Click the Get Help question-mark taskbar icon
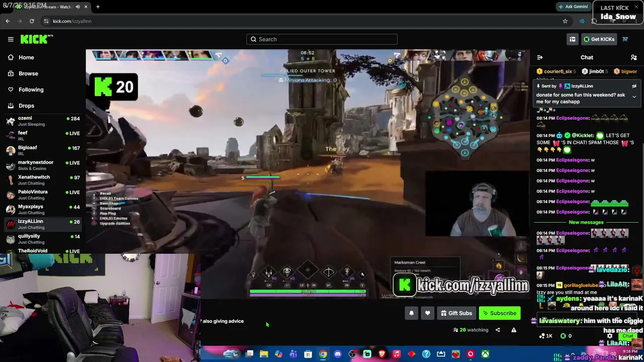The image size is (644, 362). 426,354
